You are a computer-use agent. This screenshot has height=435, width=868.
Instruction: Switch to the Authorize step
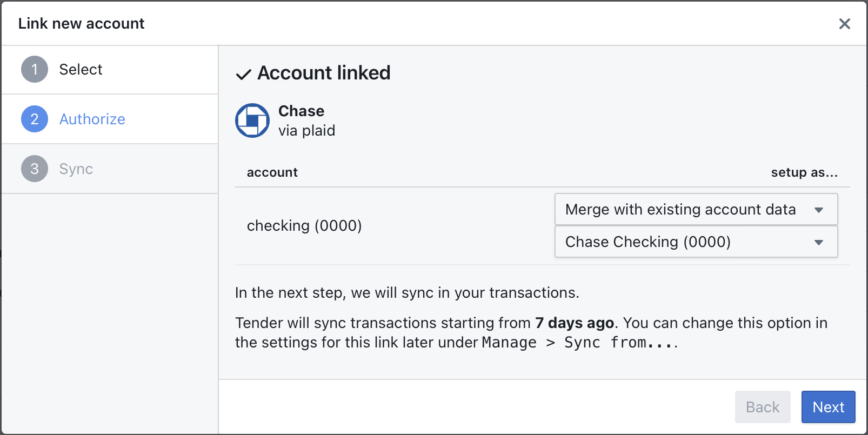pos(92,119)
